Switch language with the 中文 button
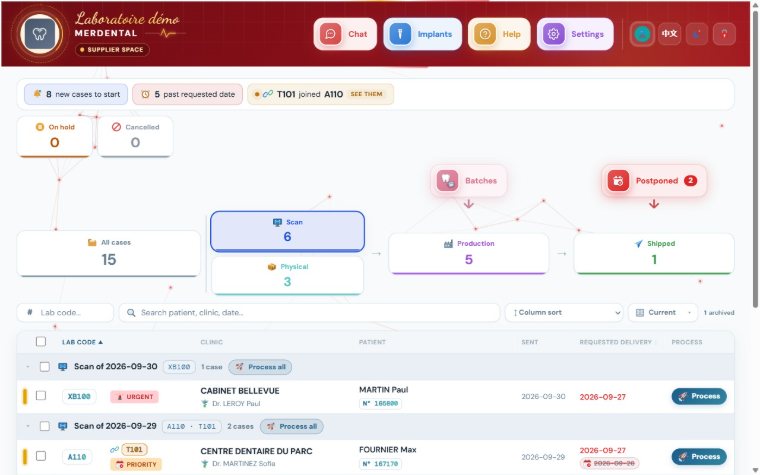This screenshot has height=475, width=760. [x=669, y=34]
